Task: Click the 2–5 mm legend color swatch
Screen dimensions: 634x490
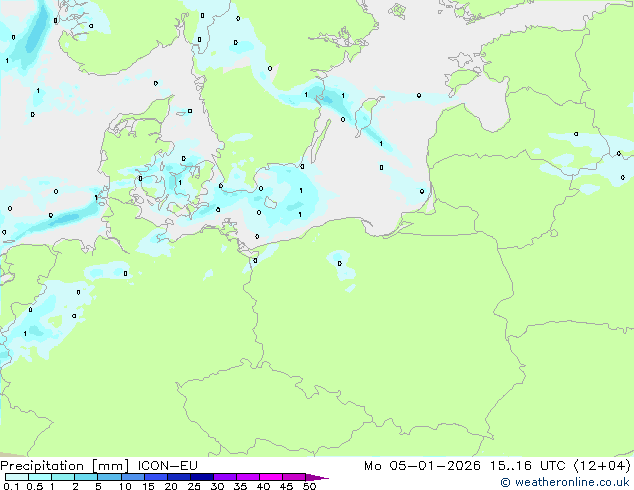Action: 86,477
